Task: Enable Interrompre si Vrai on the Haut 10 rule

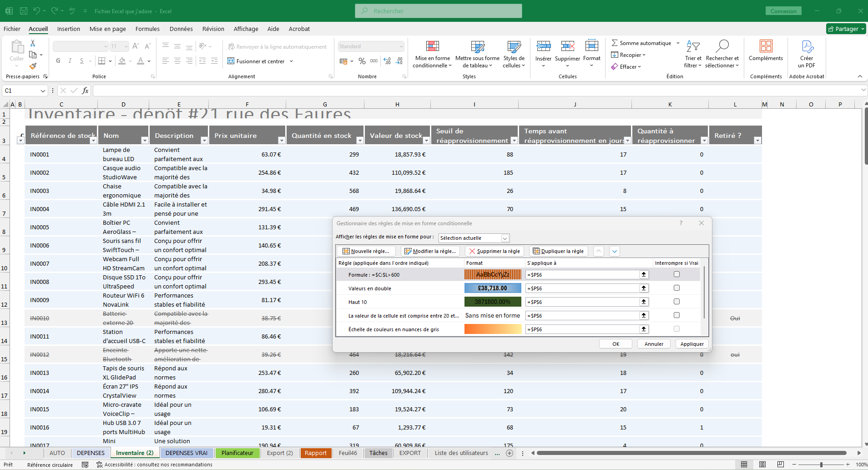Action: click(x=676, y=301)
